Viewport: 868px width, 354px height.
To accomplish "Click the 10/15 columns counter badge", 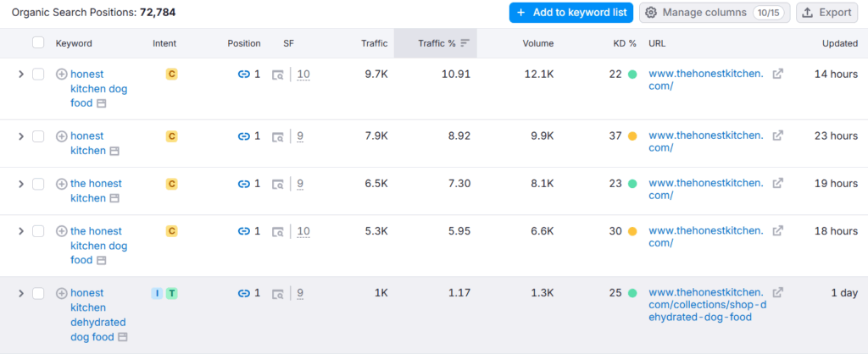I will click(768, 12).
